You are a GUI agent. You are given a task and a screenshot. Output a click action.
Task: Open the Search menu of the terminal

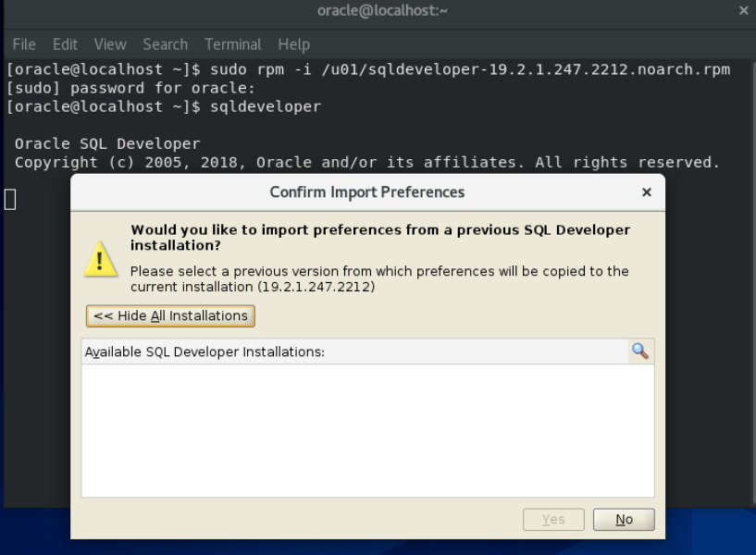[x=165, y=43]
